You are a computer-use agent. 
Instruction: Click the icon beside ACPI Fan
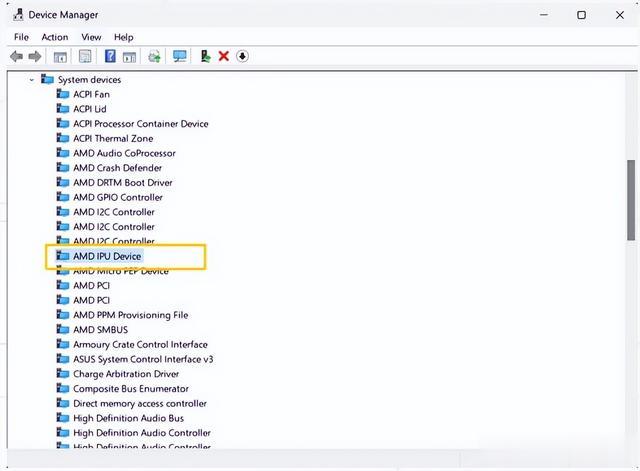[63, 94]
